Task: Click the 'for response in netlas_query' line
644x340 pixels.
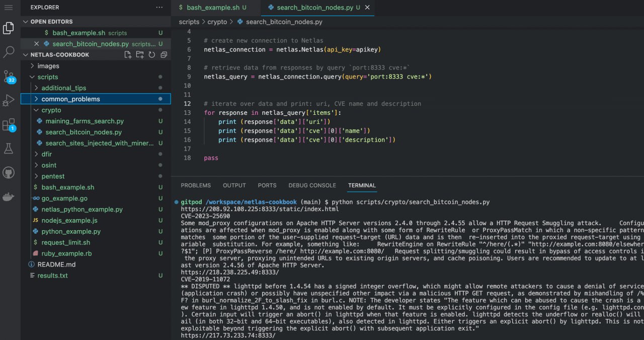Action: pos(273,113)
